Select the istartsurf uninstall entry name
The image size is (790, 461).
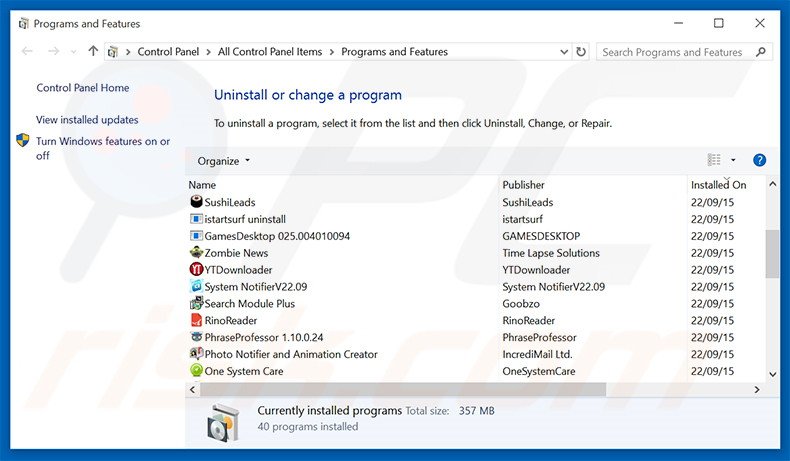(x=245, y=219)
